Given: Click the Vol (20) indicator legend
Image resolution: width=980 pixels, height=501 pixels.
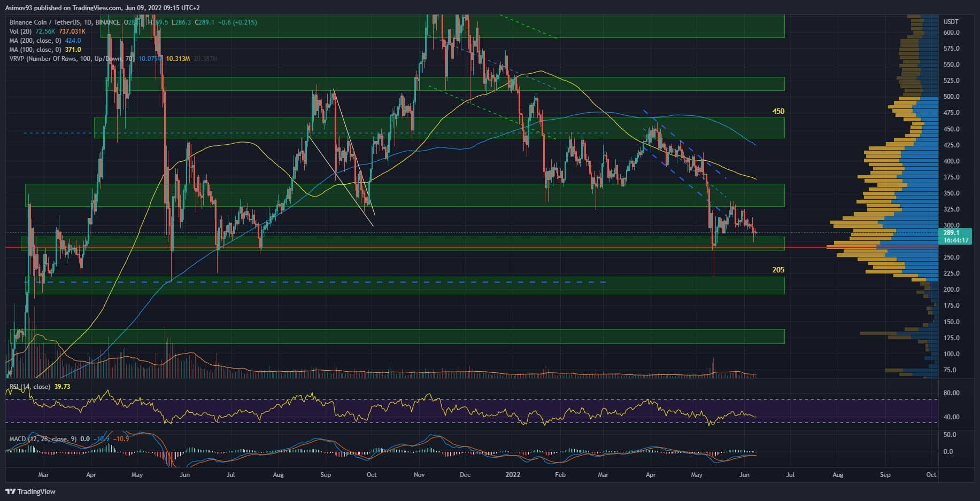Looking at the screenshot, I should [x=21, y=32].
